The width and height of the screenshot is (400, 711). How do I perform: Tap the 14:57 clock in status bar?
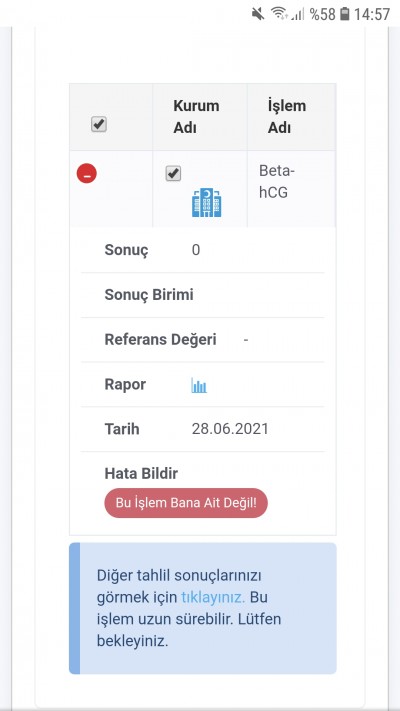pos(371,14)
